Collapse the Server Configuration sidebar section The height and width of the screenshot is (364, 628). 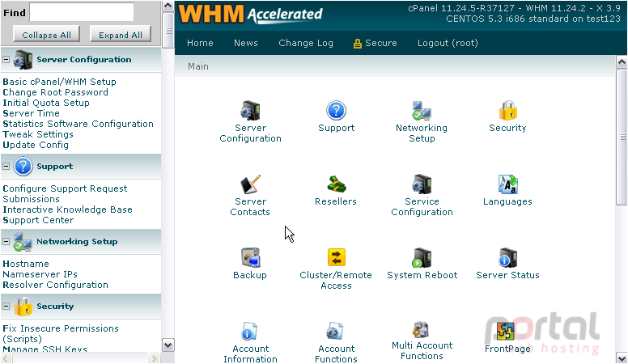click(x=6, y=60)
